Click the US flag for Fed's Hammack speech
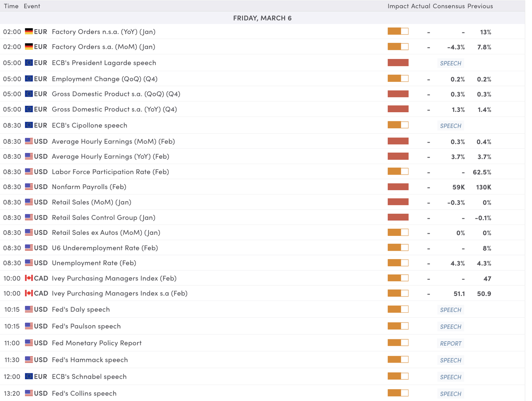The image size is (532, 401). coord(29,359)
